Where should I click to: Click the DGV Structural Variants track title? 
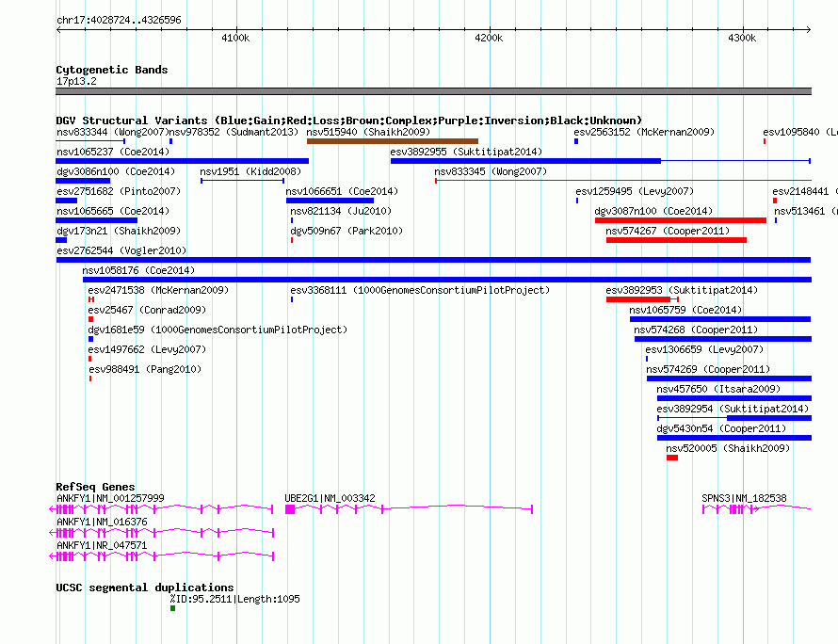(349, 121)
